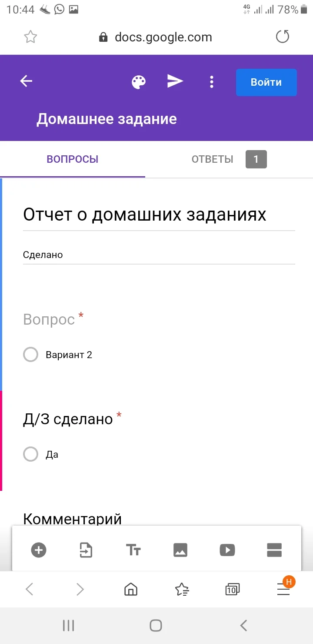Add a new section to form
The height and width of the screenshot is (644, 313).
tap(274, 550)
